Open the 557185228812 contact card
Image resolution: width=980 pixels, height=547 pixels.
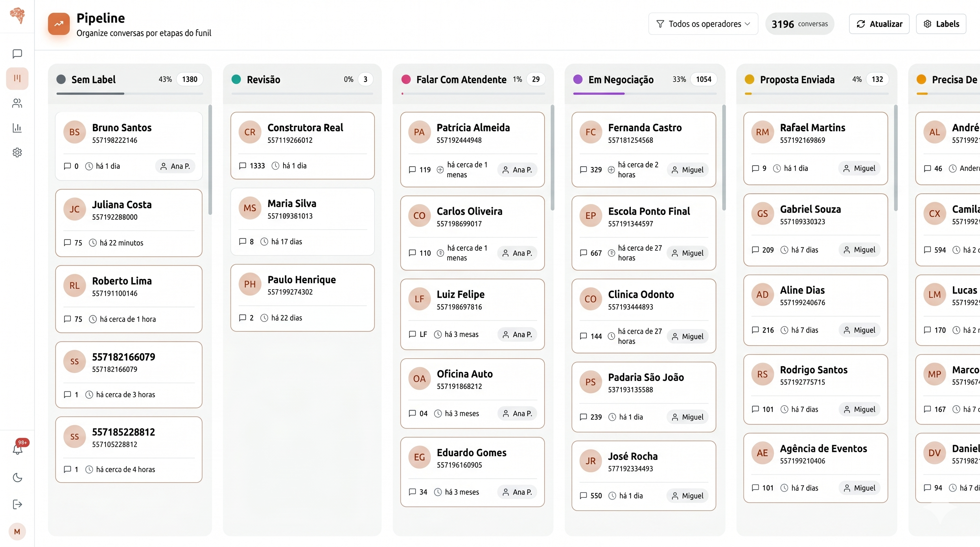pos(129,450)
